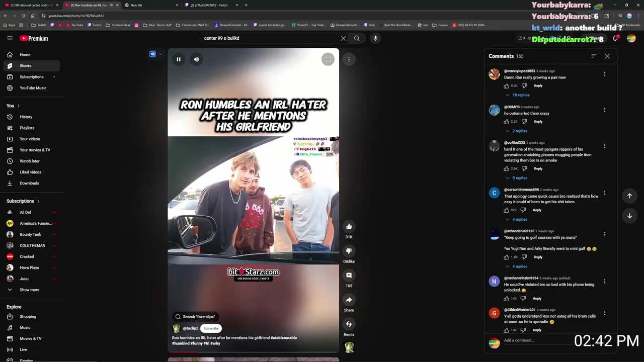Open the Short's sound thumbnail
The image size is (644, 362).
coord(349,347)
